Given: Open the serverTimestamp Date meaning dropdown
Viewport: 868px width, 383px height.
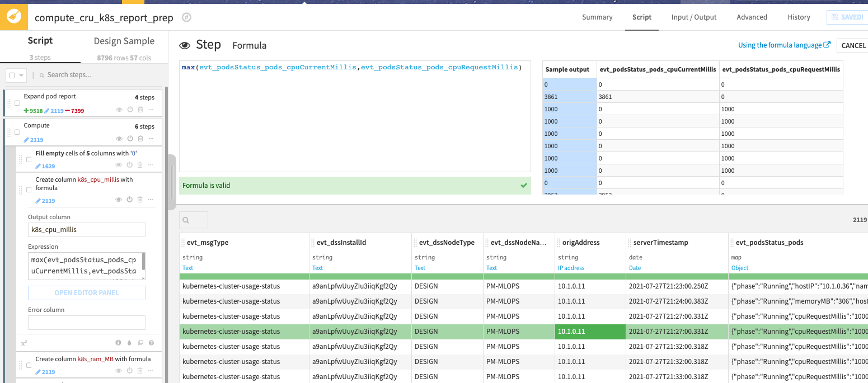Looking at the screenshot, I should point(635,268).
